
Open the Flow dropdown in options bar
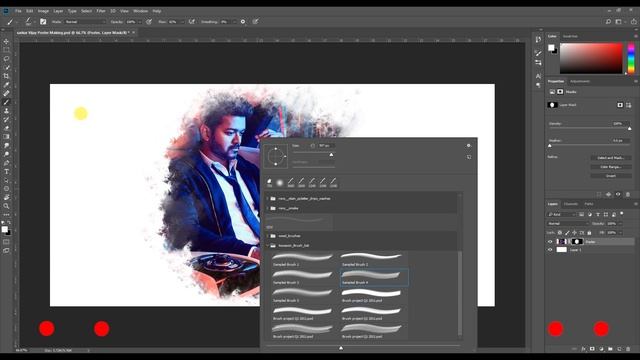tap(182, 22)
